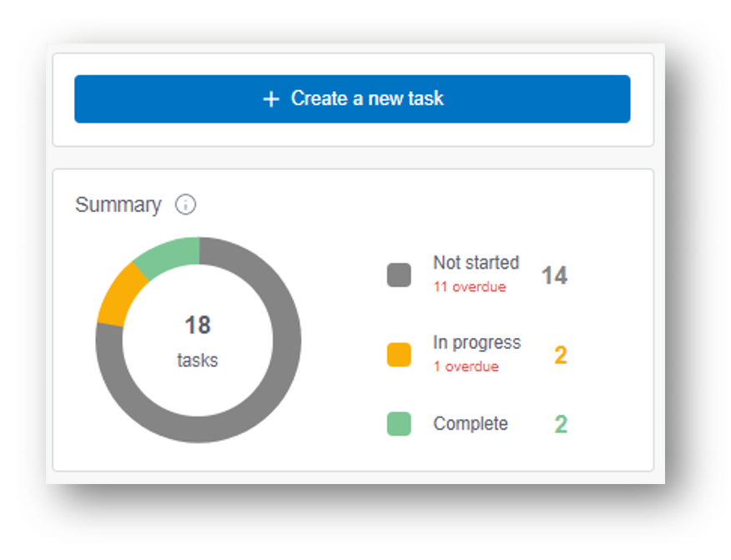Click the 11 overdue red text

pyautogui.click(x=470, y=287)
